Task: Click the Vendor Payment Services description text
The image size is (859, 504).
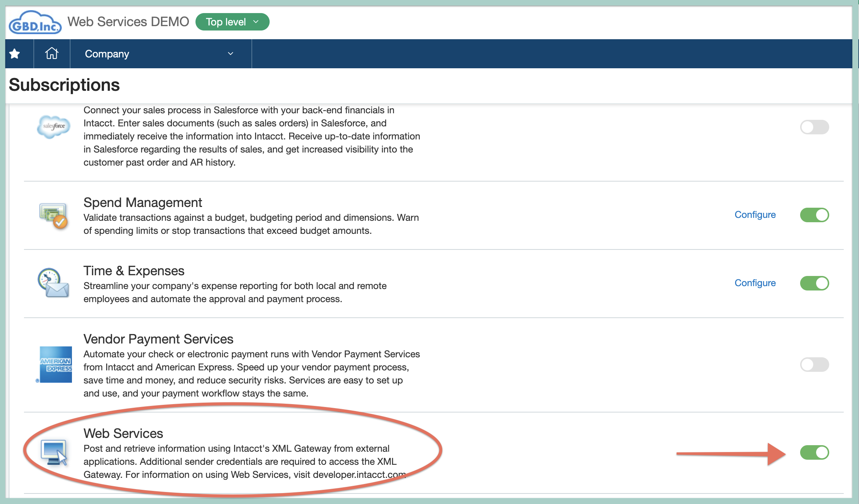Action: tap(252, 374)
